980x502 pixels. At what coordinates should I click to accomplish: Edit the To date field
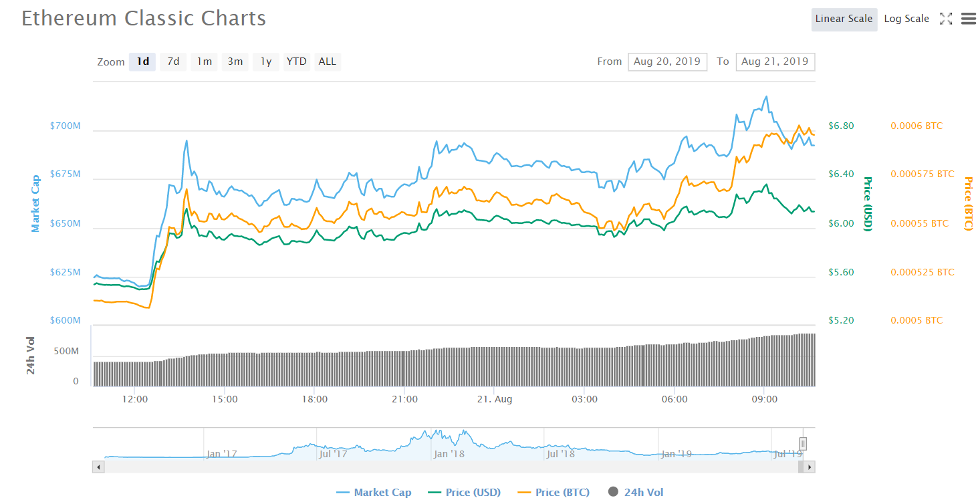(x=775, y=61)
